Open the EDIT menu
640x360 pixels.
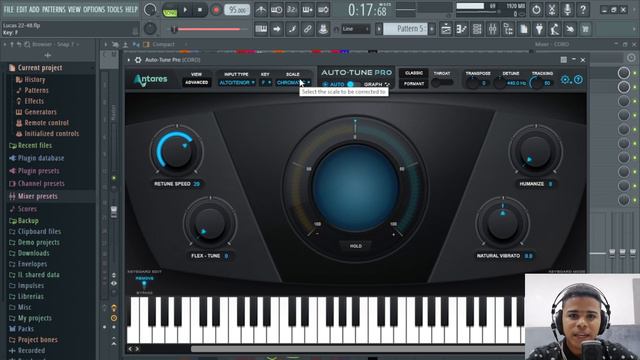point(22,9)
